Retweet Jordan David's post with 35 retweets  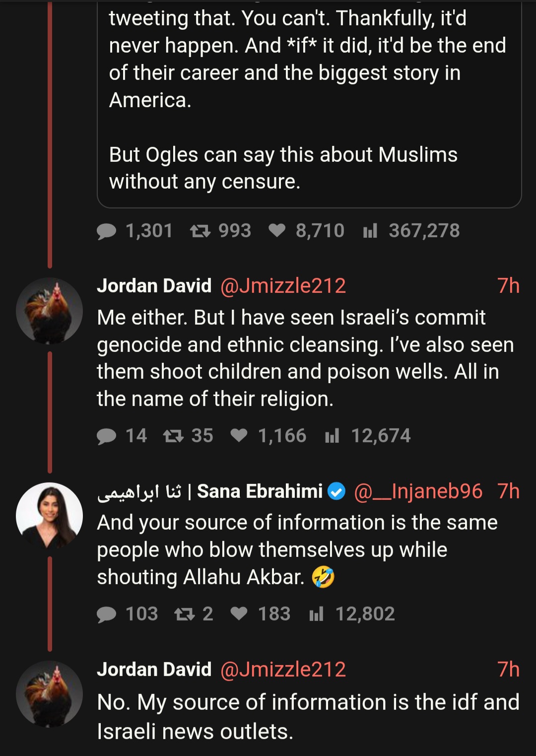point(174,436)
